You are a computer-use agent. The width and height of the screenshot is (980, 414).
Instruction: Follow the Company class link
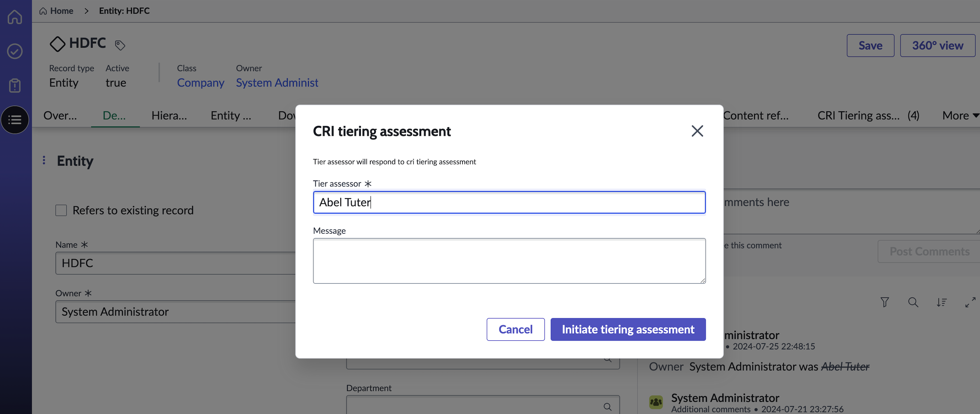(x=201, y=83)
